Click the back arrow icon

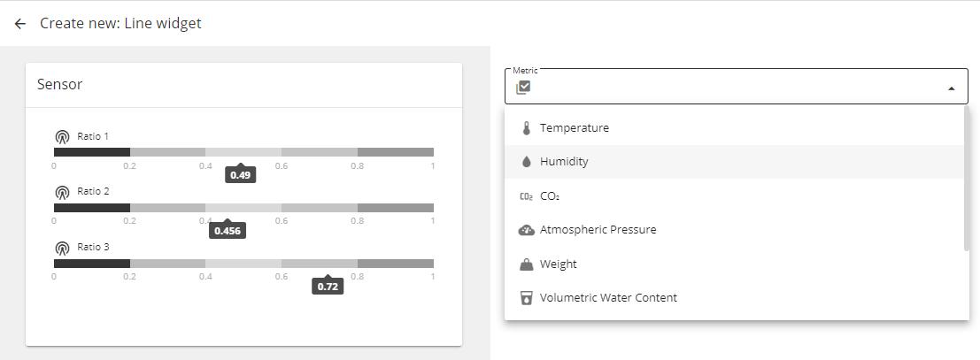20,24
